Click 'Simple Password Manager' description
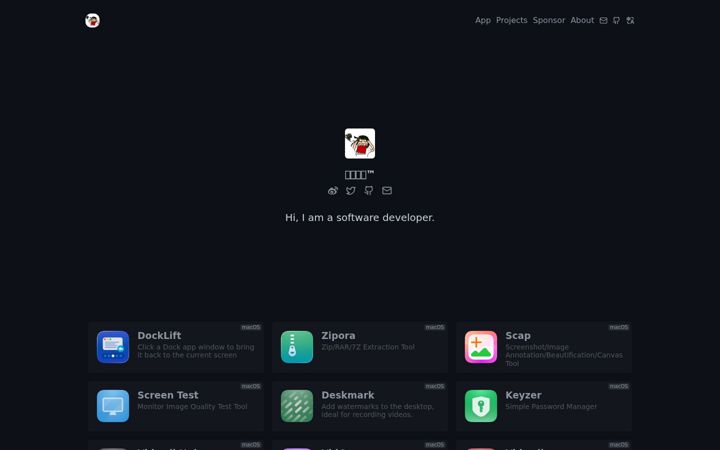 551,406
